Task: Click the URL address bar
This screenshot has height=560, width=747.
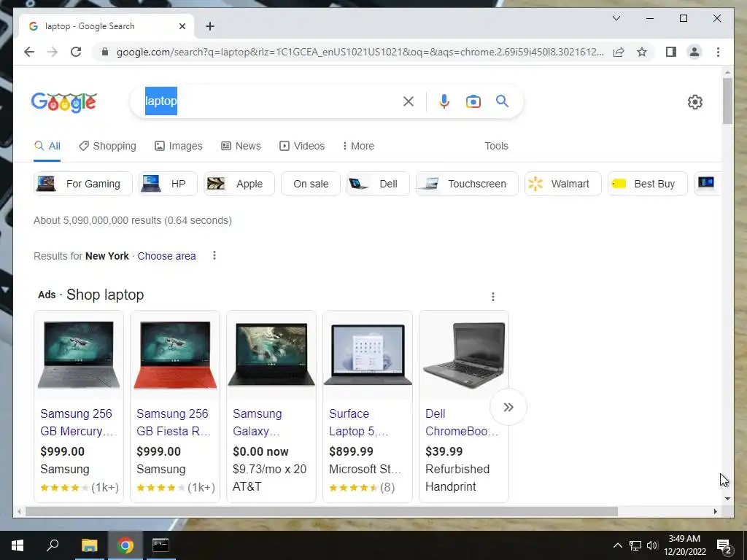Action: tap(360, 52)
